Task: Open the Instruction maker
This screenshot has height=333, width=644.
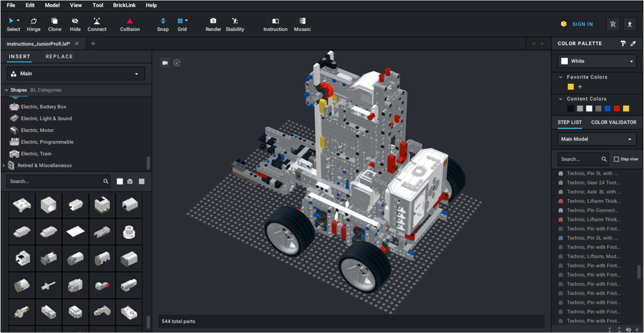Action: 275,25
